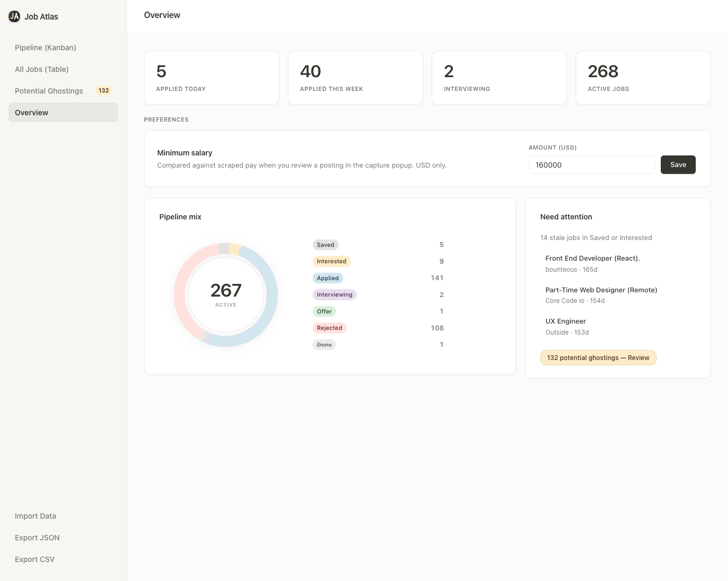Click the 132 ghostings count badge
The width and height of the screenshot is (728, 581).
click(104, 90)
